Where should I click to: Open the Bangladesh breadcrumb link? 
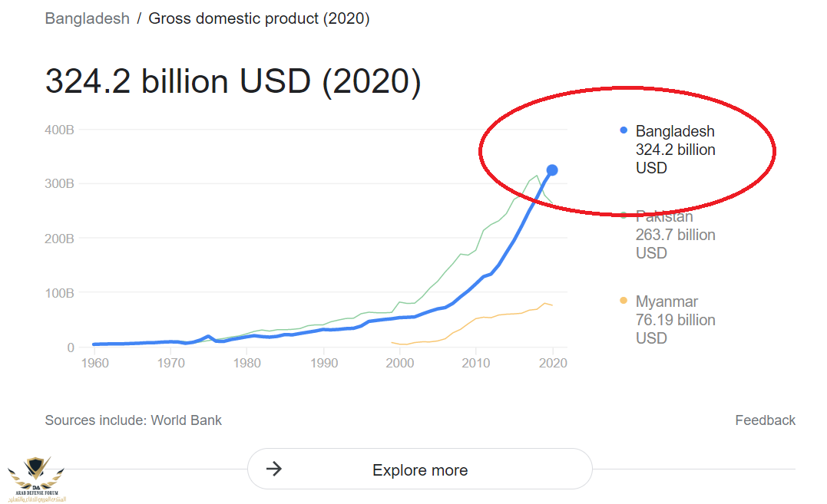click(x=87, y=18)
